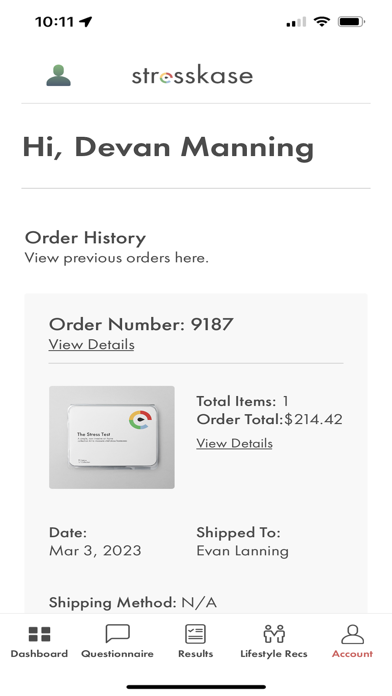The width and height of the screenshot is (392, 696).
Task: Switch to the Dashboard tab label
Action: click(39, 654)
